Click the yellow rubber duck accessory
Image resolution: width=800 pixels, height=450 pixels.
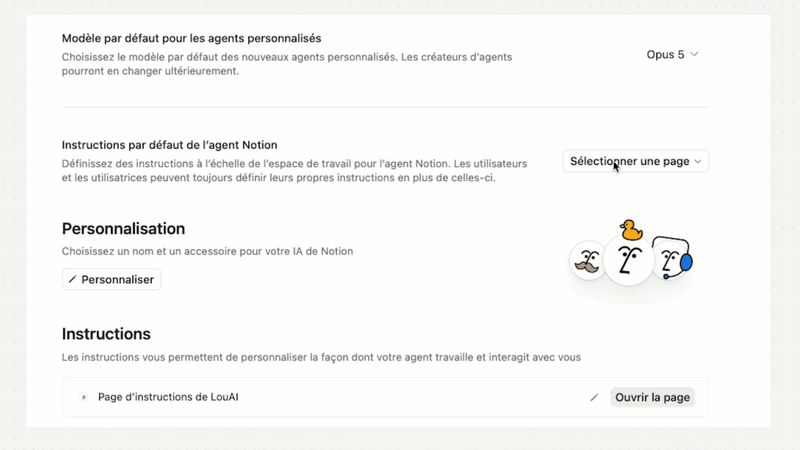[631, 230]
